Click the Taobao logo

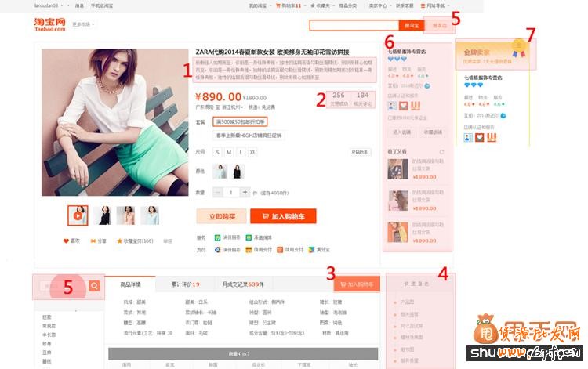click(51, 25)
